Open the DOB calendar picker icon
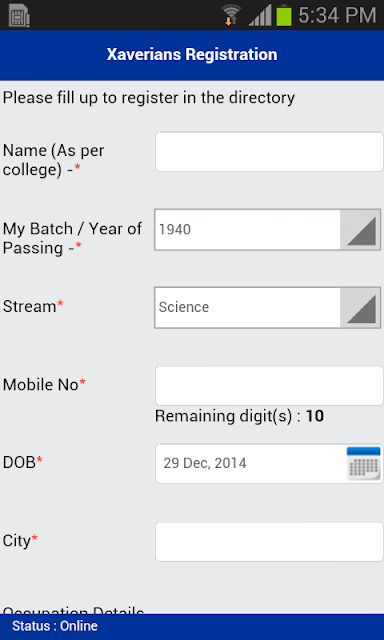 pyautogui.click(x=364, y=463)
